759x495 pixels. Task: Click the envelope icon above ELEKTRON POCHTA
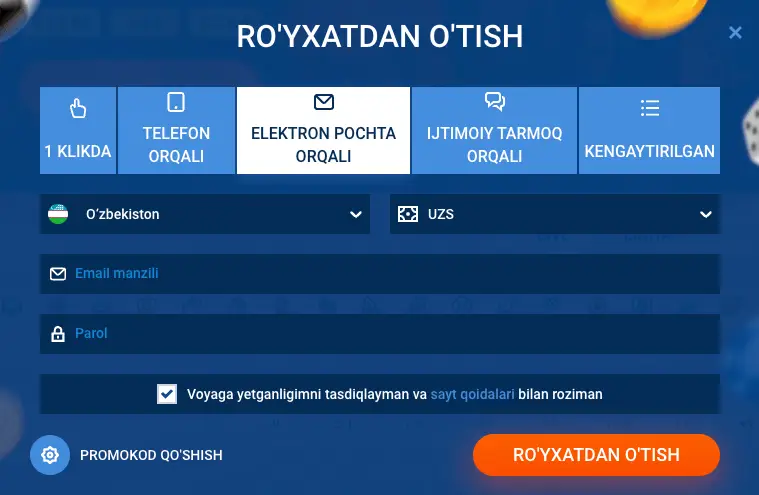click(324, 102)
